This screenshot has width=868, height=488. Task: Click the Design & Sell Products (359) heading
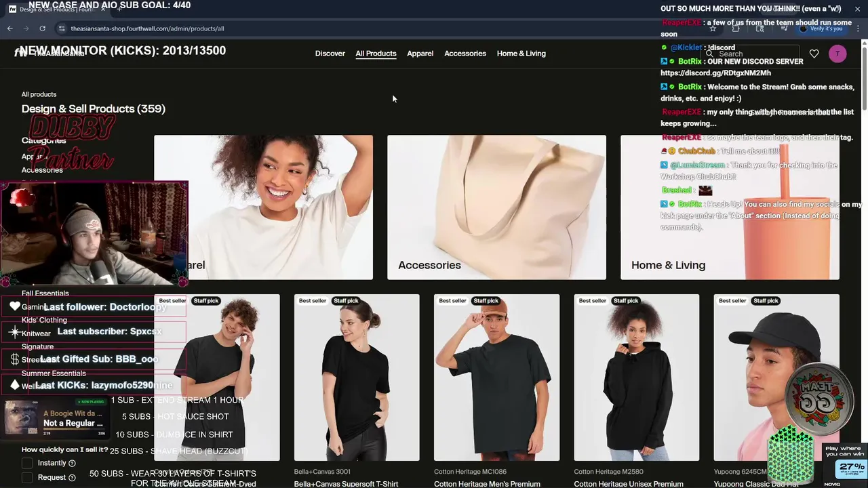[x=94, y=109]
